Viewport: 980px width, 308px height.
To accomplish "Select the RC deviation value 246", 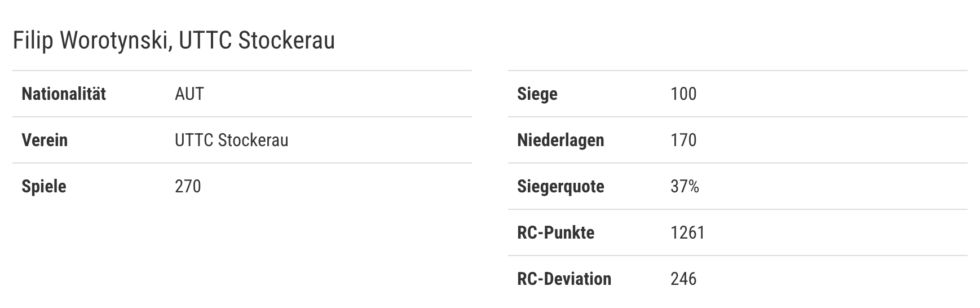I will pos(683,279).
